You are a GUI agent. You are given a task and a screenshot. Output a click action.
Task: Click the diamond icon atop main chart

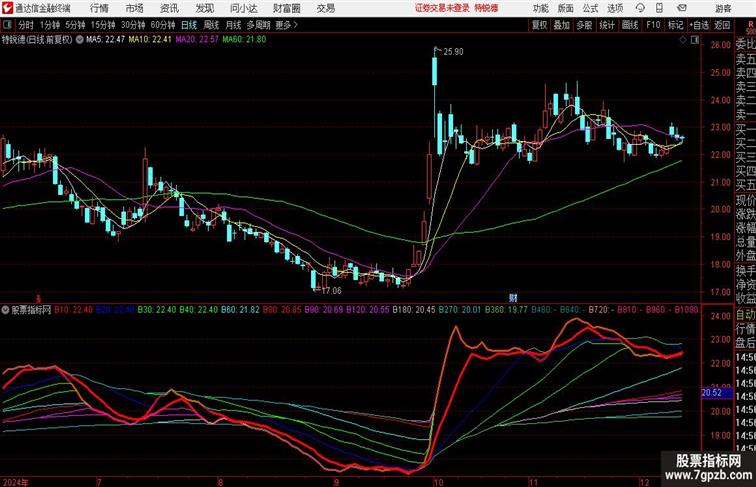point(683,40)
